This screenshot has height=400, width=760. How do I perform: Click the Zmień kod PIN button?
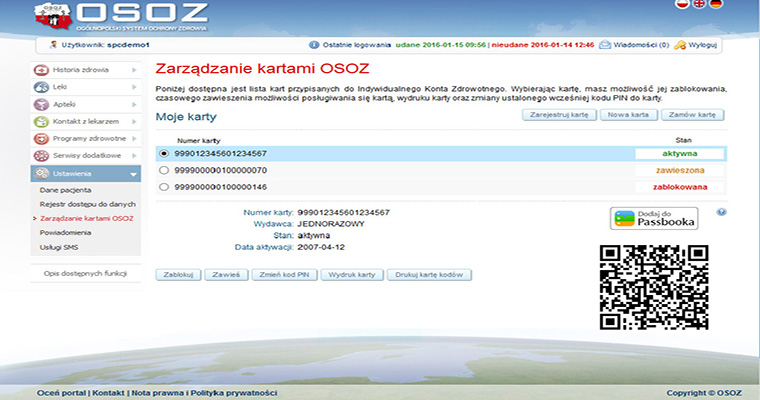(x=284, y=274)
